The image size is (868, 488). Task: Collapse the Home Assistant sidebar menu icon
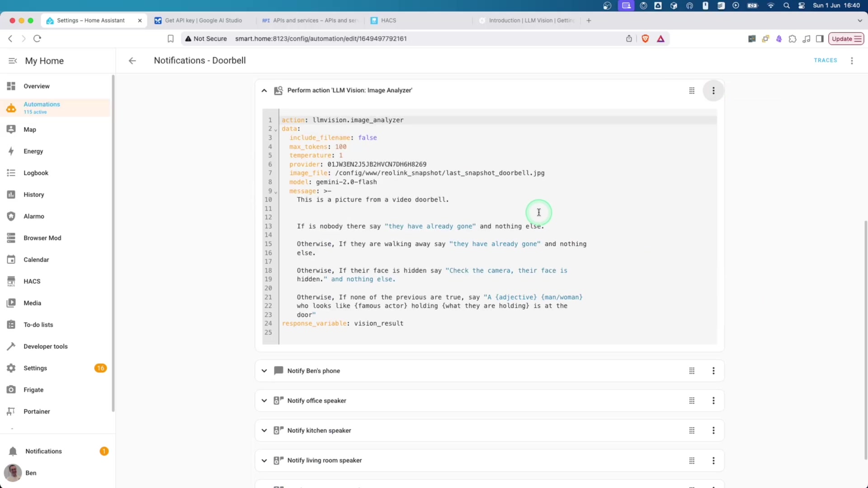coord(13,61)
